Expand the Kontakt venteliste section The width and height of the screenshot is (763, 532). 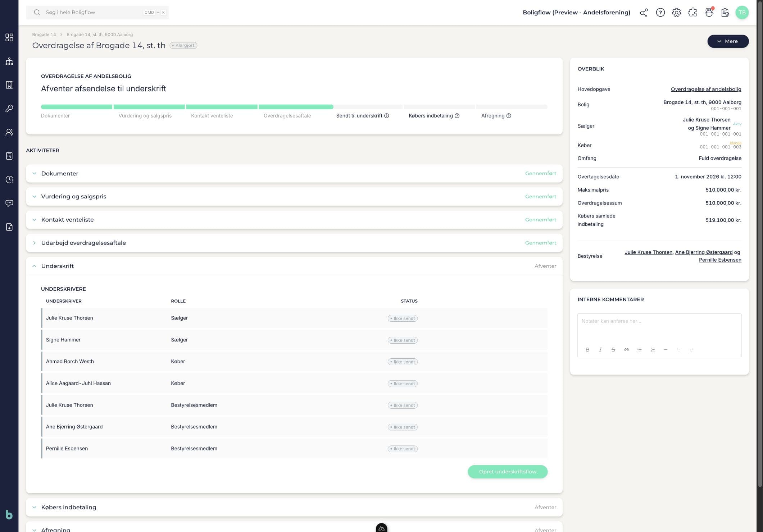point(294,220)
